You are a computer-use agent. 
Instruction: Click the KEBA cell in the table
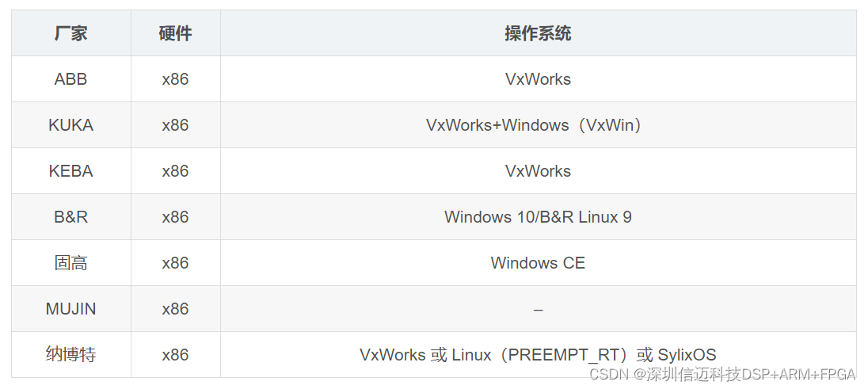point(70,171)
